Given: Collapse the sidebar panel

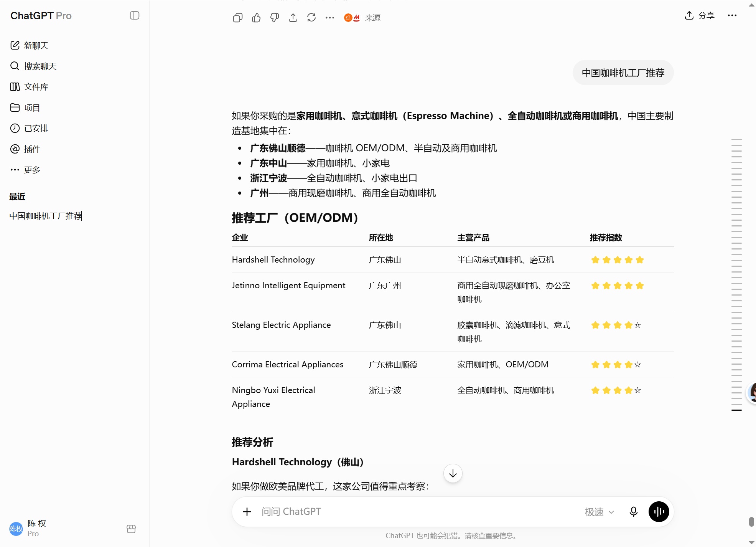Looking at the screenshot, I should 135,15.
